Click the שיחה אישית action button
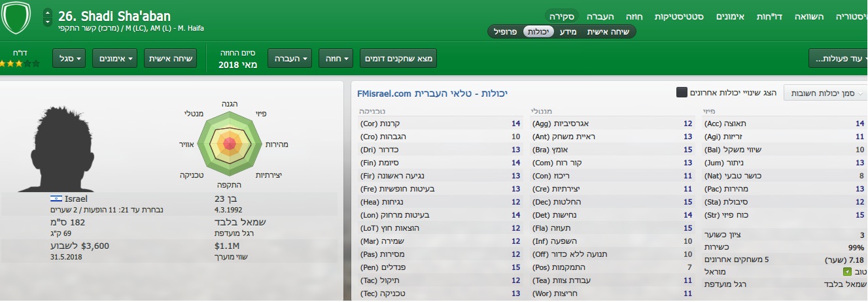868x302 pixels. (169, 59)
